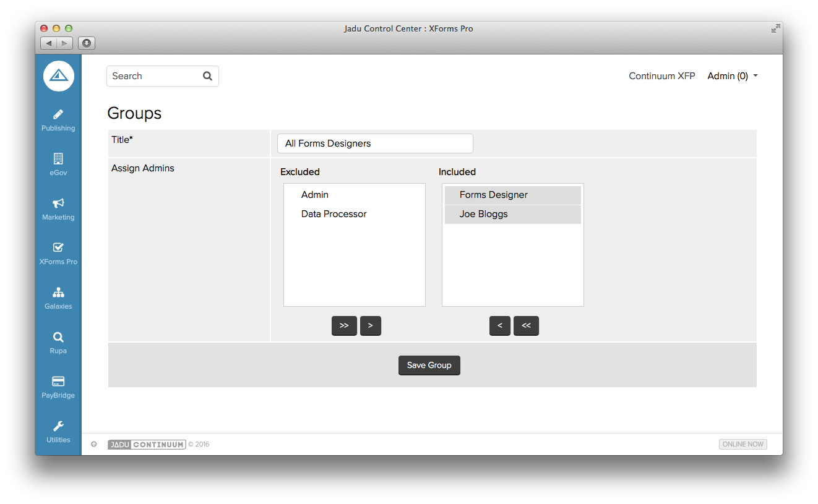Open the XForms Pro checkbox icon
Screen dimensions: 818x504
click(58, 248)
